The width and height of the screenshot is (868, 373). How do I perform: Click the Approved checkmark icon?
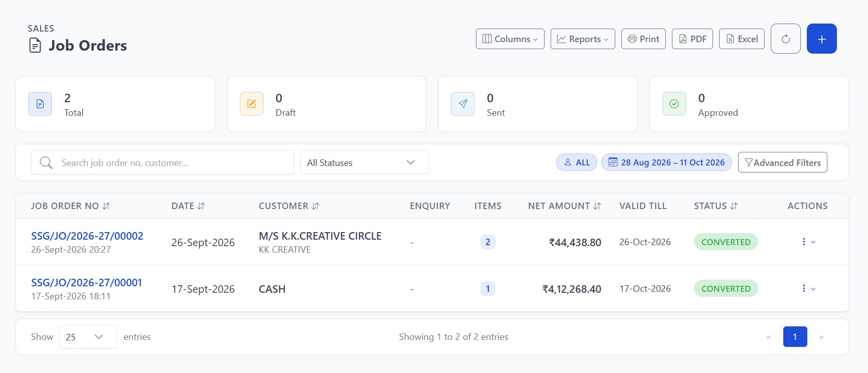coord(674,104)
